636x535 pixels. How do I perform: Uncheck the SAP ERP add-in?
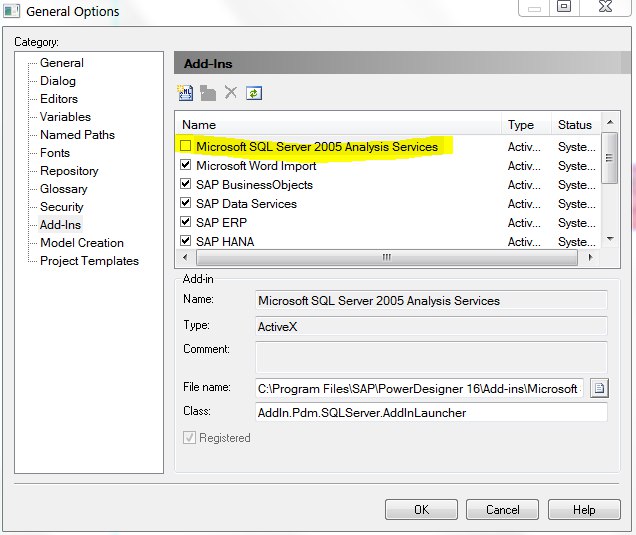point(185,221)
